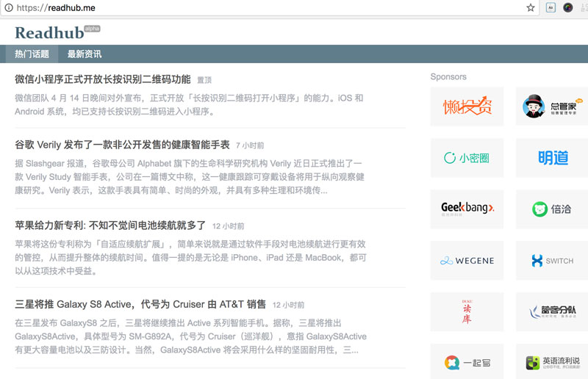588x379 pixels.
Task: Open the 英语流利说 sponsor logo
Action: coord(552,362)
